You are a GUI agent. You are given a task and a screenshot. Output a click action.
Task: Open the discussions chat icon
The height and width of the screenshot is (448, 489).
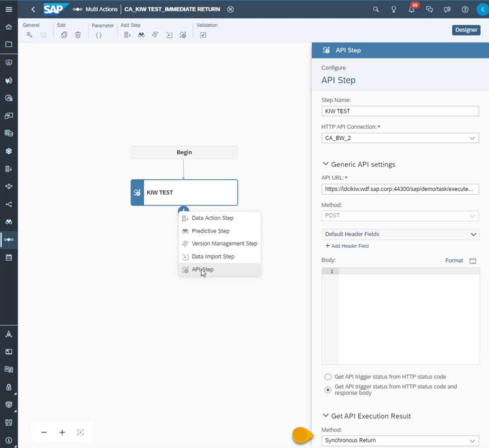coord(429,10)
